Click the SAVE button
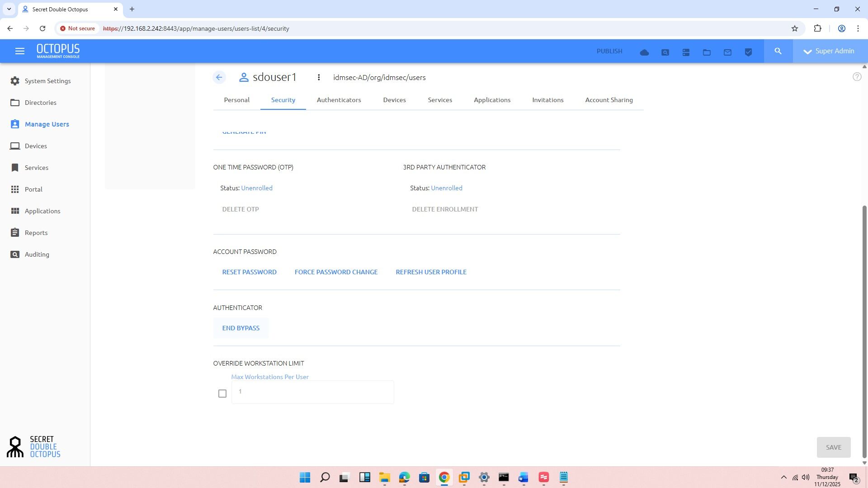 tap(833, 447)
